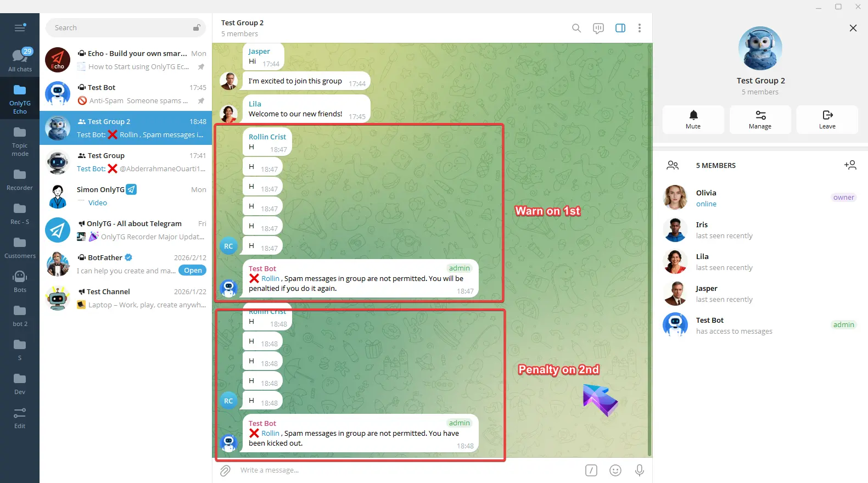Open Manage group settings
Image resolution: width=868 pixels, height=483 pixels.
click(x=760, y=119)
